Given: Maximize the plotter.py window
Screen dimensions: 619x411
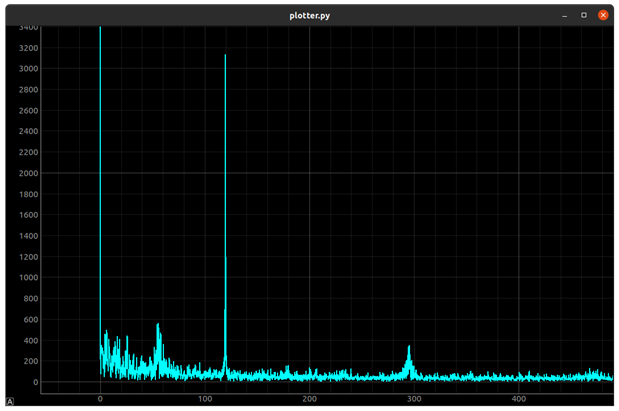Looking at the screenshot, I should tap(584, 15).
